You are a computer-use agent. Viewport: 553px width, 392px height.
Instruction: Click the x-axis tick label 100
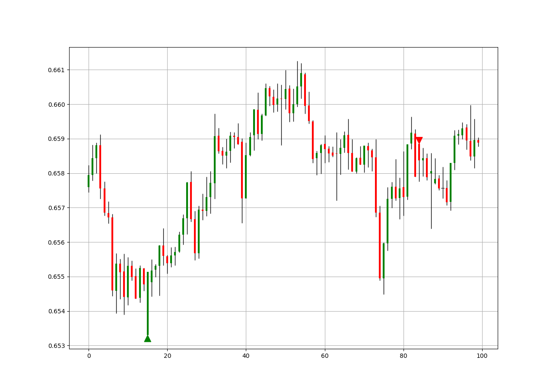click(x=482, y=356)
